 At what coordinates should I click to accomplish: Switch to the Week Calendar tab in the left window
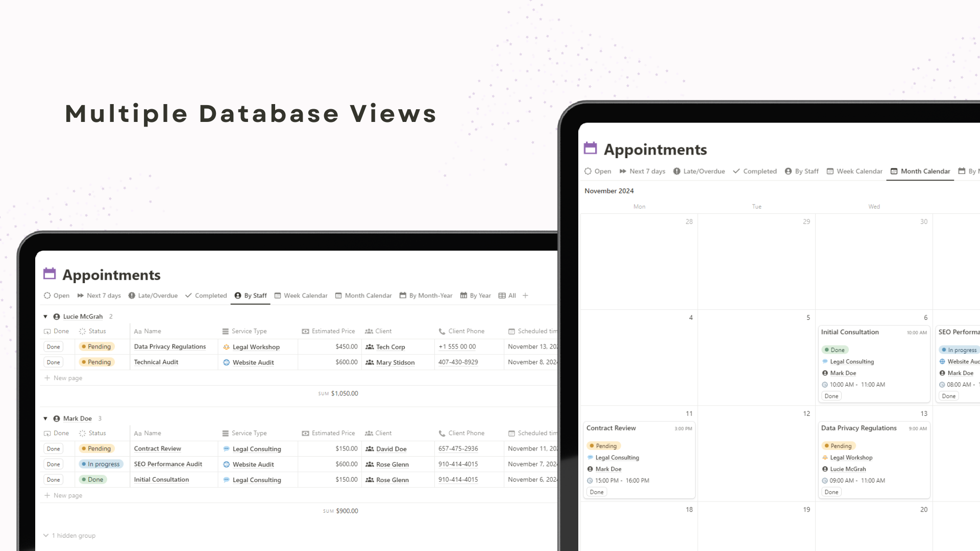pos(301,295)
